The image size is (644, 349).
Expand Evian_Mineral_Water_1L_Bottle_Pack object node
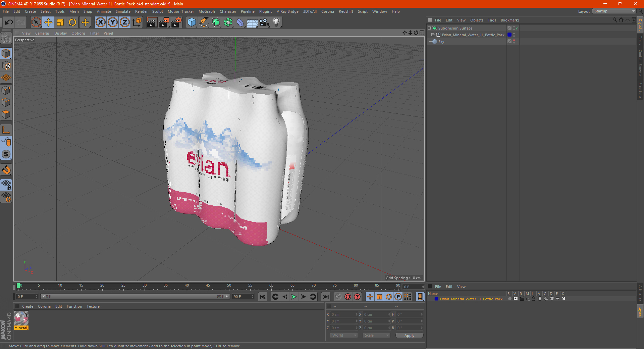433,35
